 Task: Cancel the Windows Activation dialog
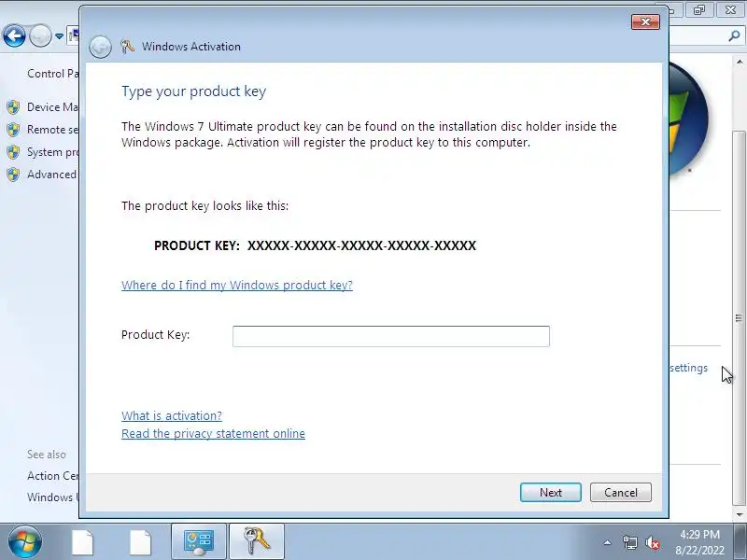[620, 493]
